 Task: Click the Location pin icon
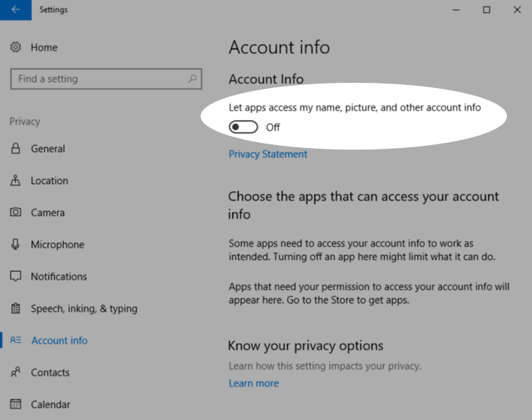pos(15,180)
